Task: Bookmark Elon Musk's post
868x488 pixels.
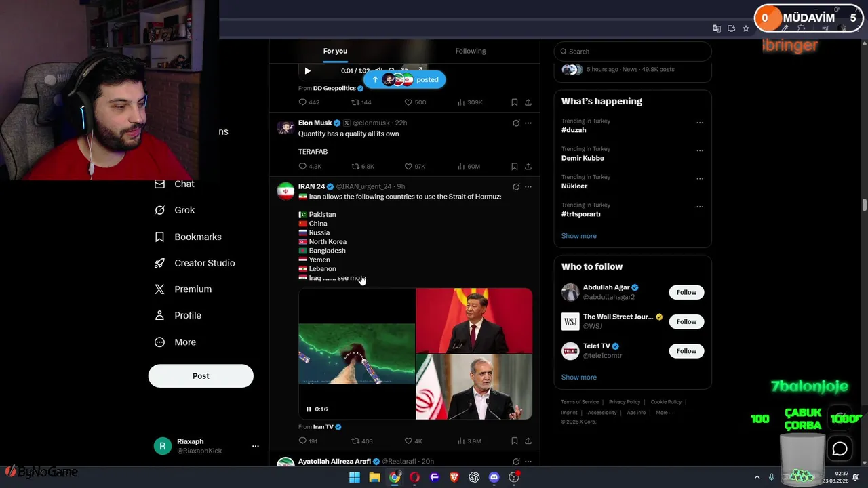Action: (x=515, y=167)
